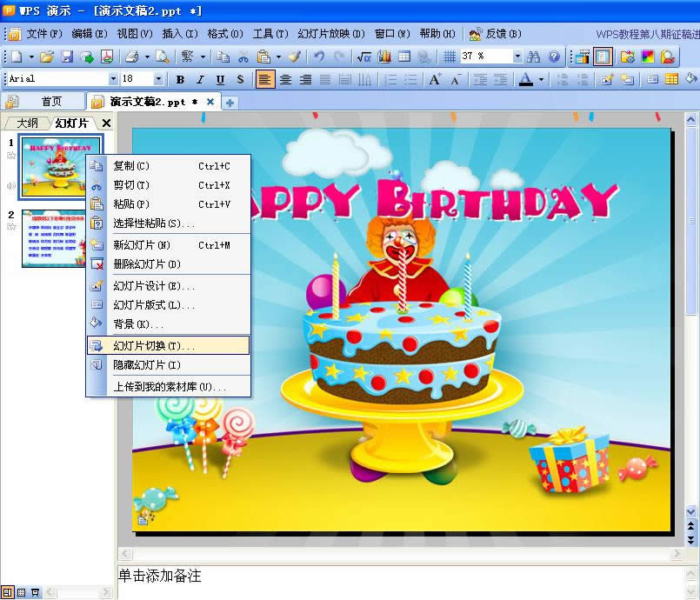Open the Arial font name dropdown
700x600 pixels.
113,79
